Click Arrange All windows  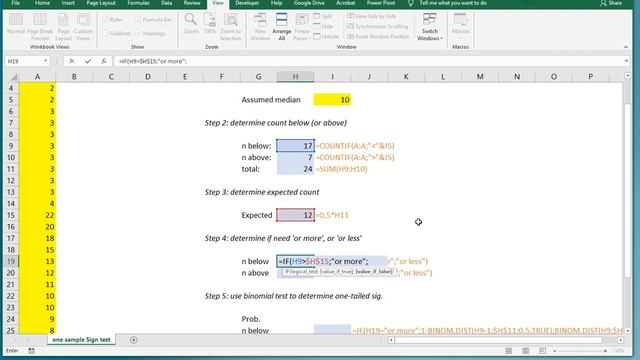point(282,27)
